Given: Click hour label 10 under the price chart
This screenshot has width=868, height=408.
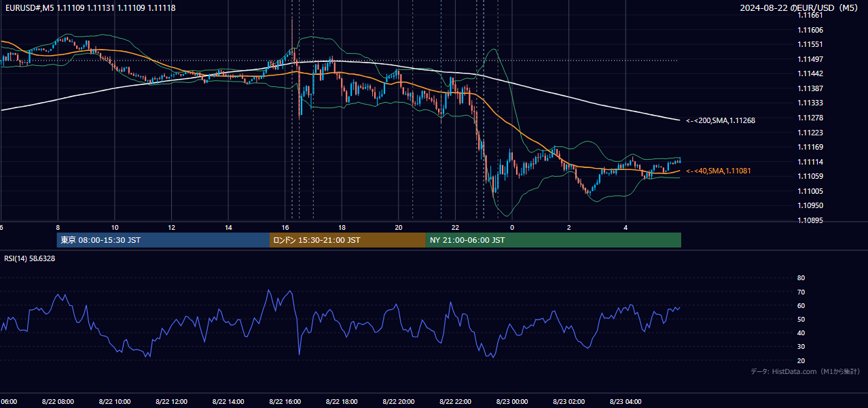Looking at the screenshot, I should coord(115,227).
